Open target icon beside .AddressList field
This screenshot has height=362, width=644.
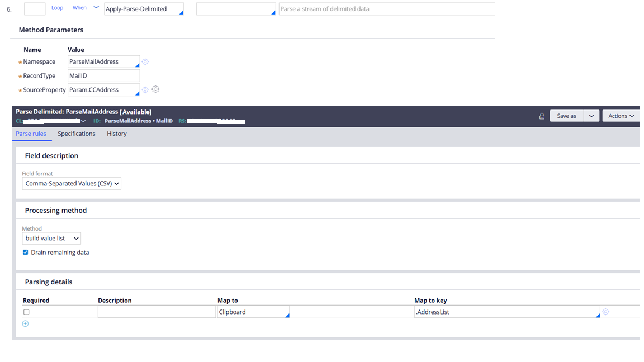[605, 312]
